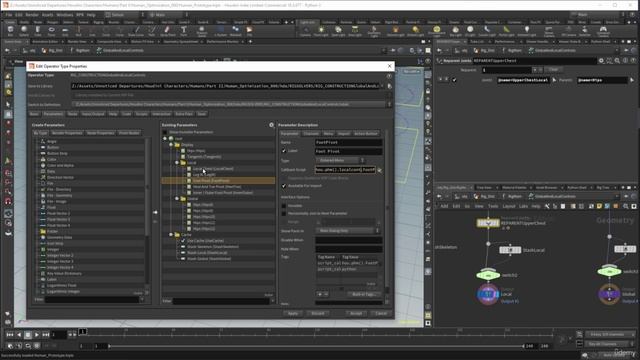The height and width of the screenshot is (360, 640).
Task: Collapse the Local folder
Action: coord(177,162)
